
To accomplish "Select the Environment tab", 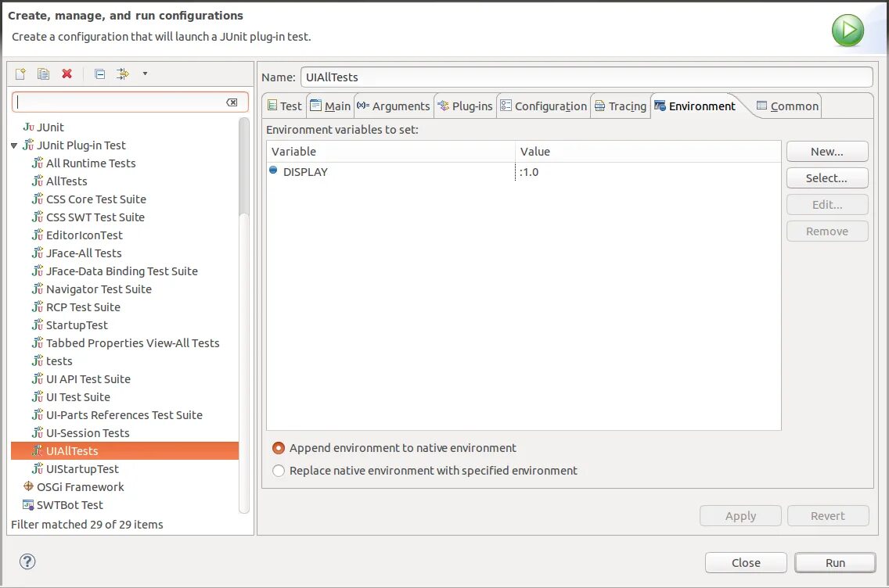I will [x=695, y=106].
